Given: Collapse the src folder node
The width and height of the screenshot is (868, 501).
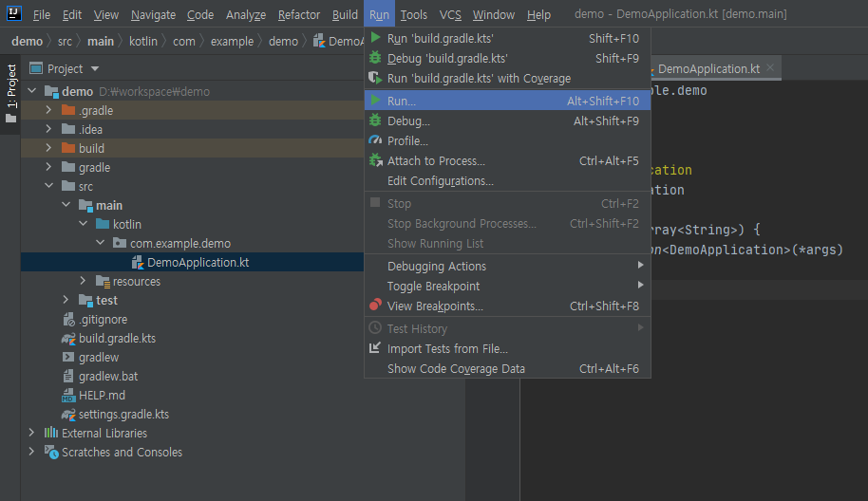Looking at the screenshot, I should [48, 186].
